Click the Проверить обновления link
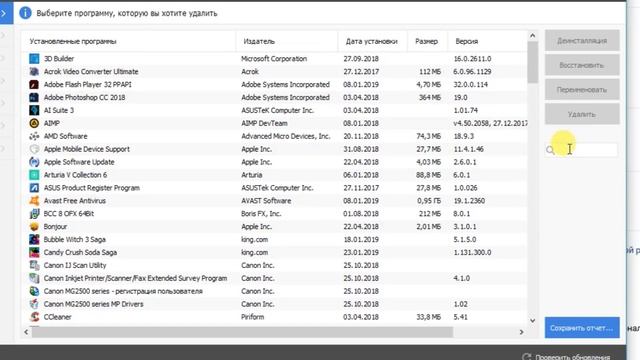 pyautogui.click(x=573, y=357)
